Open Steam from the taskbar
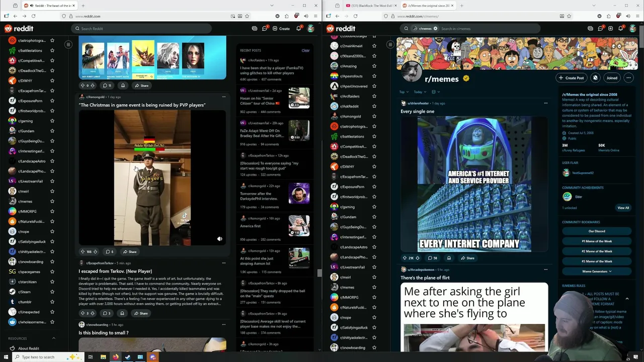 pyautogui.click(x=128, y=357)
